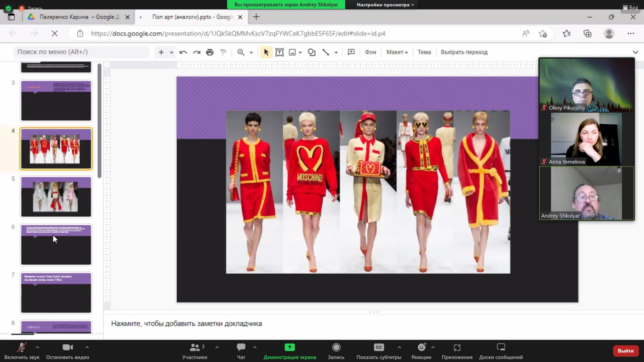Select the shape tool icon
The image size is (644, 362).
point(312,52)
